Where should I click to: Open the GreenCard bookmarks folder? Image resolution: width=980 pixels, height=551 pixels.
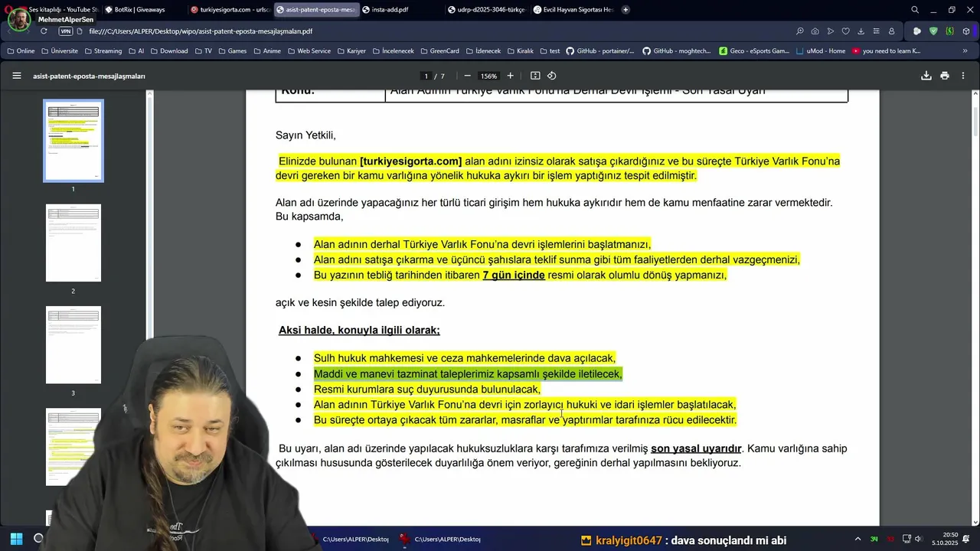[439, 51]
